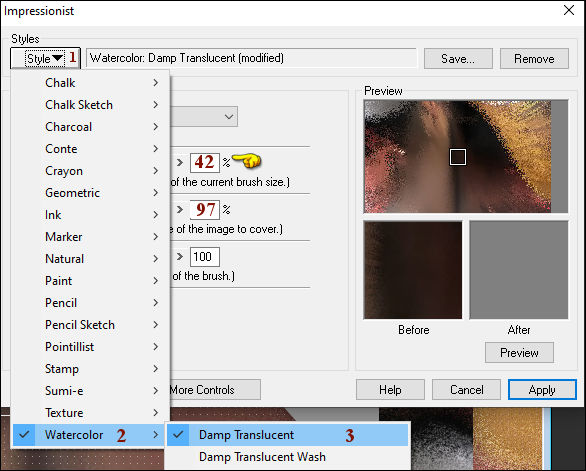
Task: Select the Watercolor style category
Action: tap(90, 435)
